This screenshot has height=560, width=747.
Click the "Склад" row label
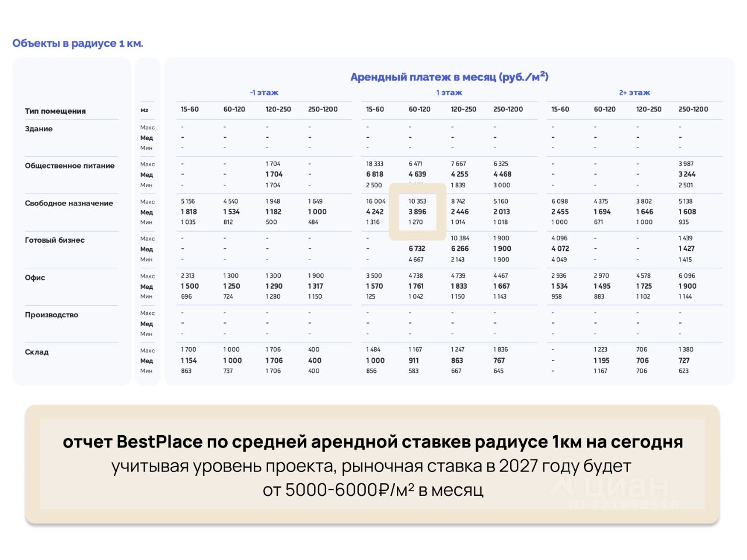coord(37,352)
